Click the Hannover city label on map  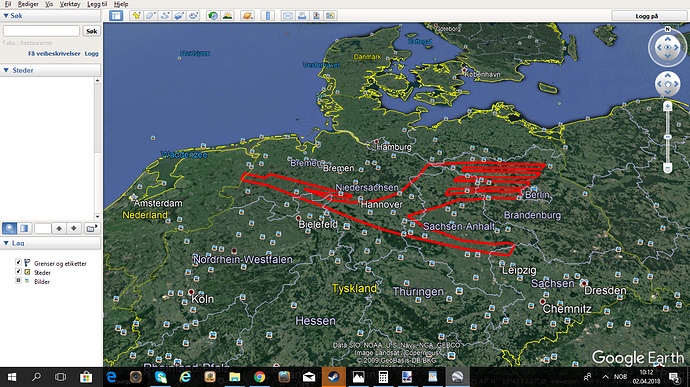click(382, 204)
